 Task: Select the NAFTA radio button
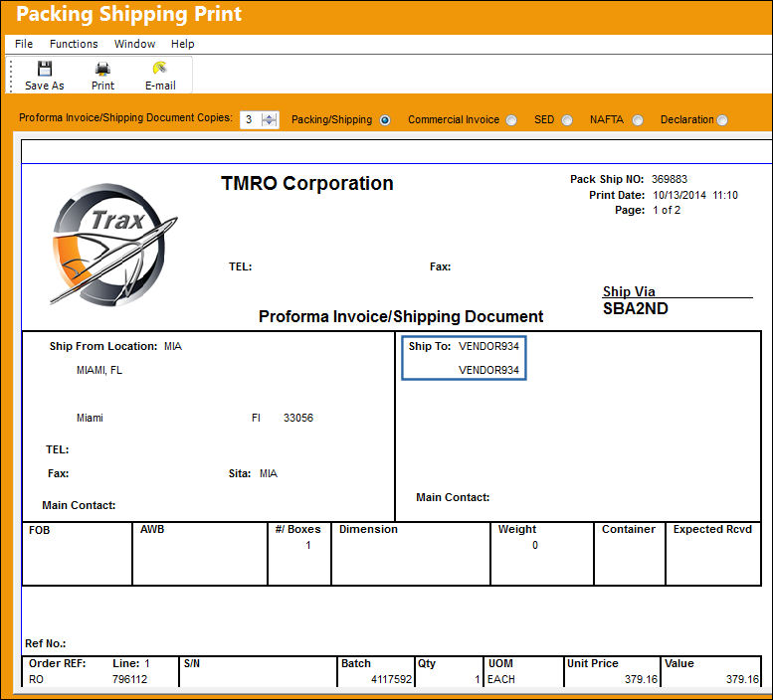[x=638, y=120]
